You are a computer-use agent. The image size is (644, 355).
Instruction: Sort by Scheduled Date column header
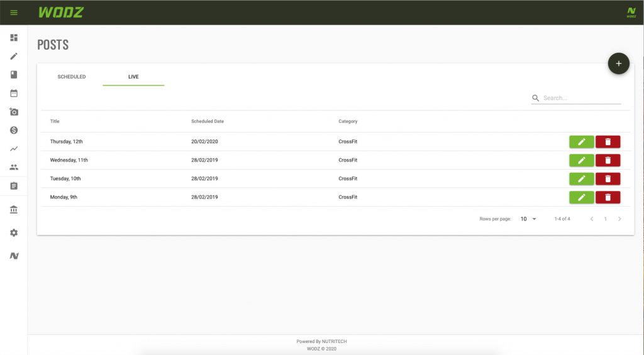pyautogui.click(x=208, y=121)
